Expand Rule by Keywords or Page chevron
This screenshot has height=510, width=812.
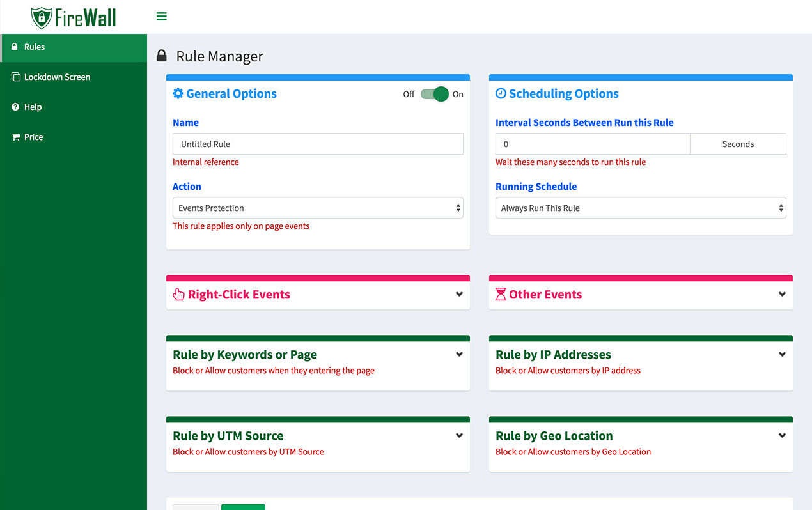(459, 354)
